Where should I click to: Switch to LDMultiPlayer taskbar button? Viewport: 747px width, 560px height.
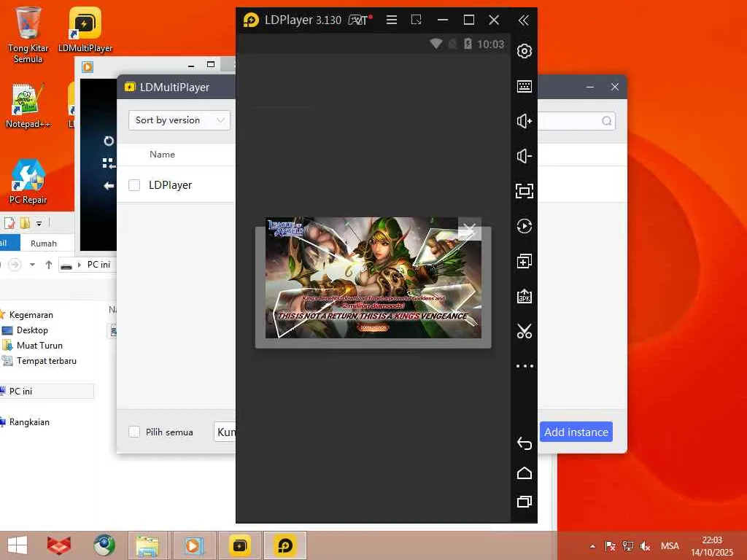pos(239,545)
